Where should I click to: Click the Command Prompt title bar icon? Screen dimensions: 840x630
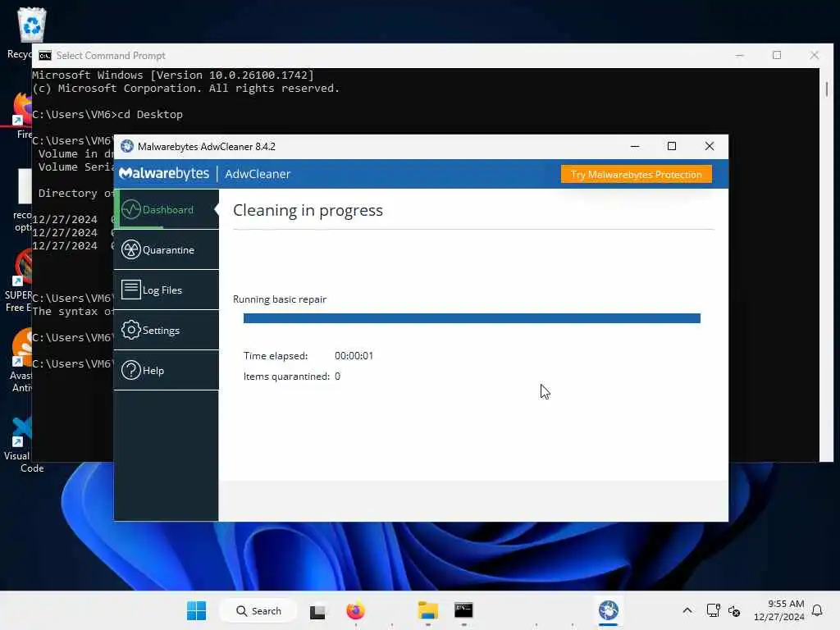point(45,56)
